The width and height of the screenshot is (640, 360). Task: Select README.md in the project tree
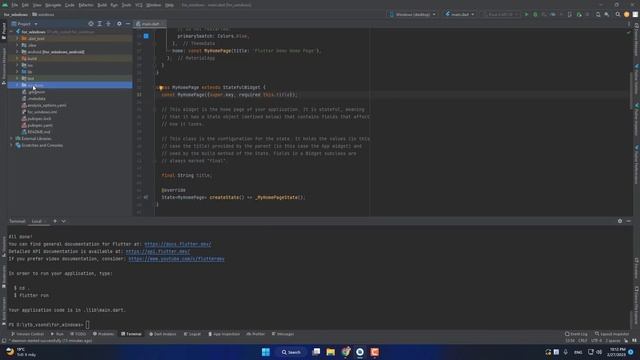coord(38,132)
